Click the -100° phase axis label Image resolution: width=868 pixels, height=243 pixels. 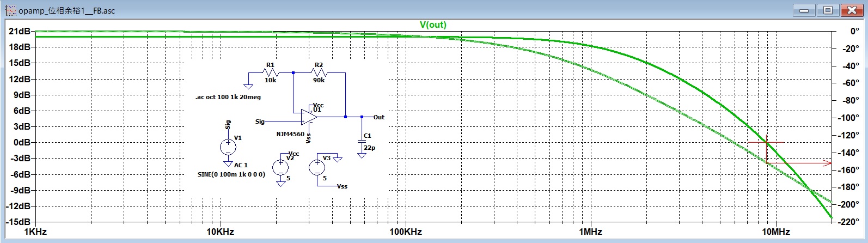[848, 118]
